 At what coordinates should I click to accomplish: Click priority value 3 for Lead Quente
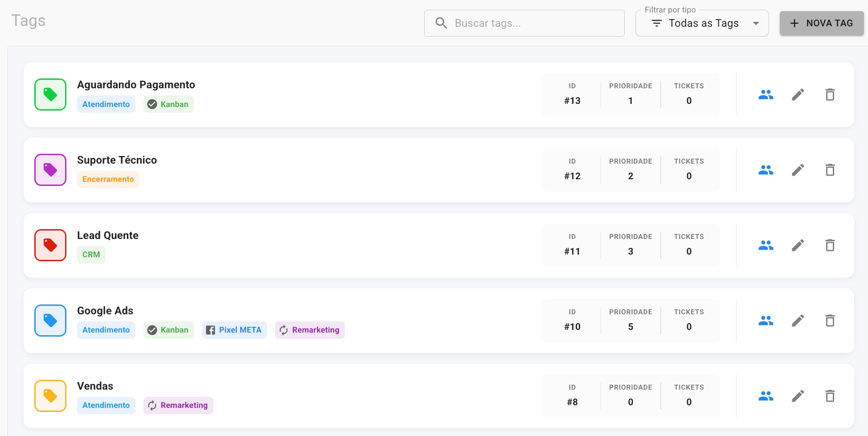click(x=631, y=251)
